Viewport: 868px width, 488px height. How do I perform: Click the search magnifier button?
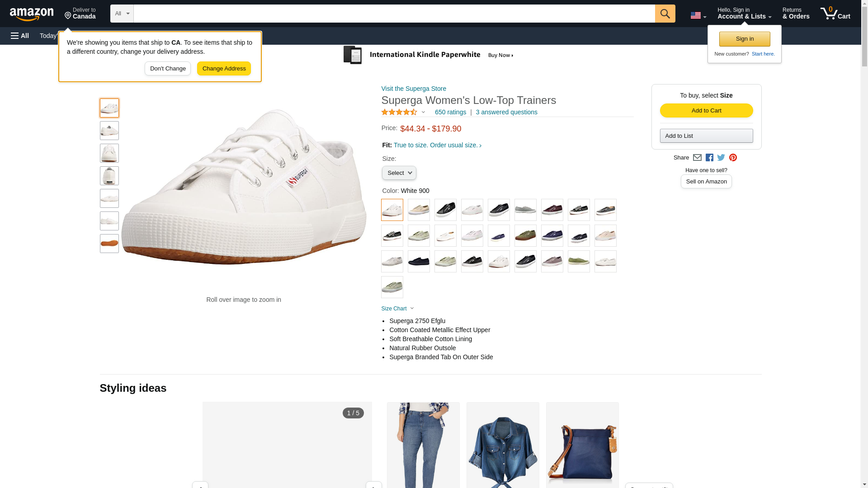[665, 14]
